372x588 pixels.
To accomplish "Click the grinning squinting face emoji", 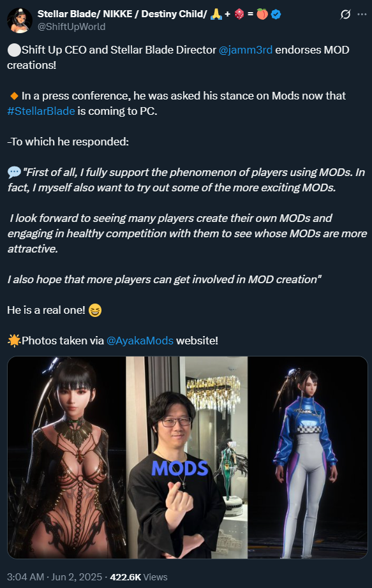I will coord(95,310).
